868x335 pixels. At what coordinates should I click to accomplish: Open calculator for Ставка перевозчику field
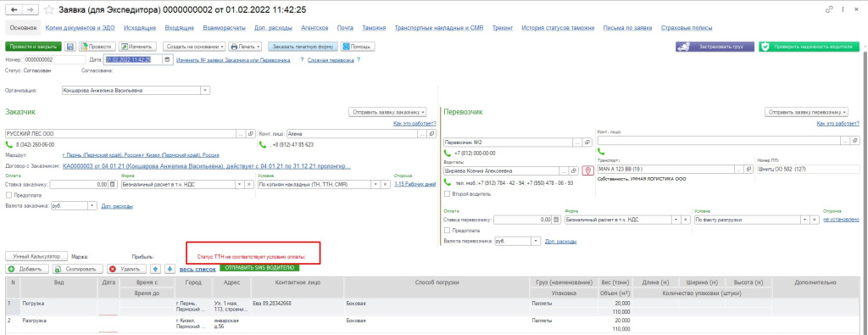point(556,220)
